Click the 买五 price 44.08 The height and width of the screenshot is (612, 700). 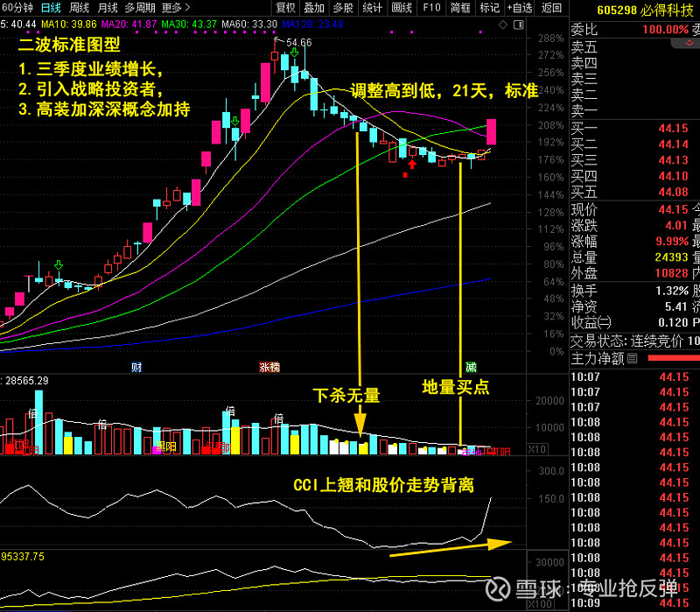point(673,192)
